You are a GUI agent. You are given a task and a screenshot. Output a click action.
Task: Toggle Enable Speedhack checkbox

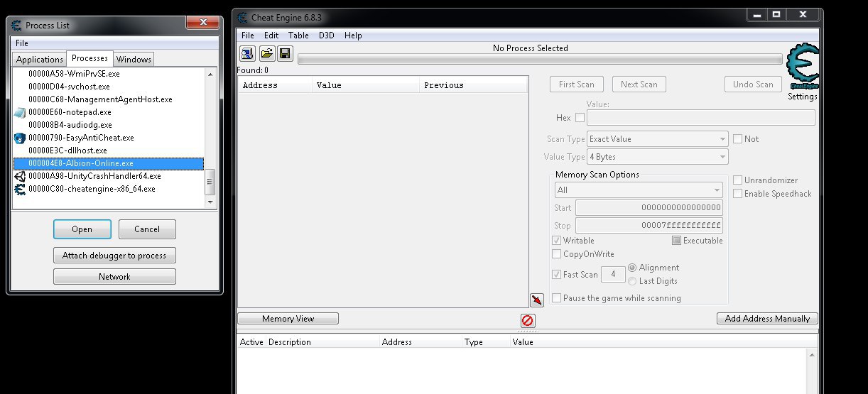[737, 194]
